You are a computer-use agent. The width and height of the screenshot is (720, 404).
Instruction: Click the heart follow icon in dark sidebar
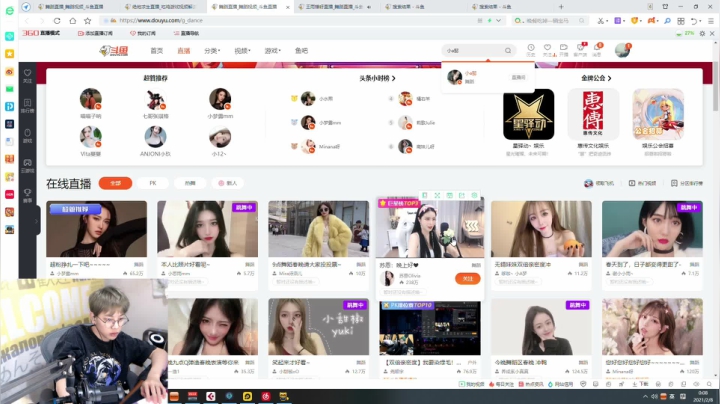point(28,75)
